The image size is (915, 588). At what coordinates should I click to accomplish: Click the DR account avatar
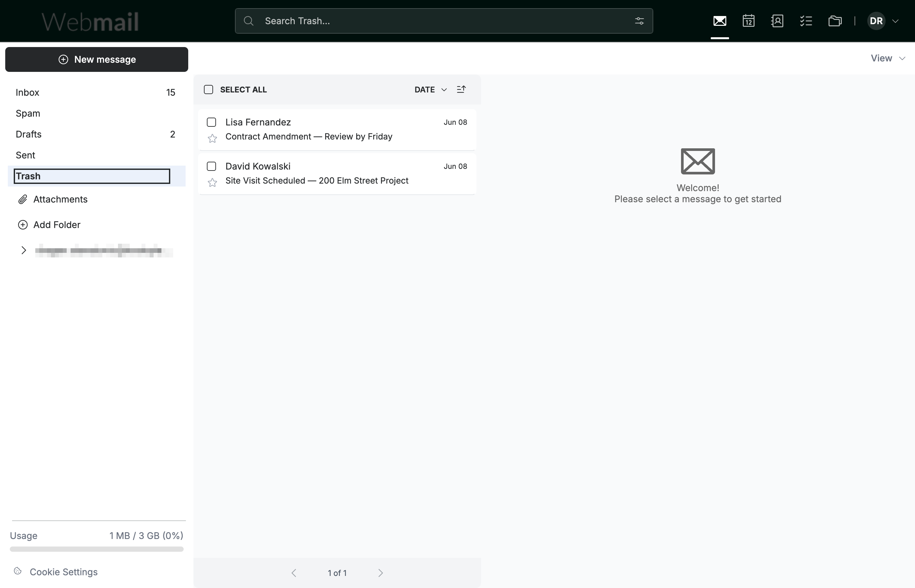pos(876,21)
